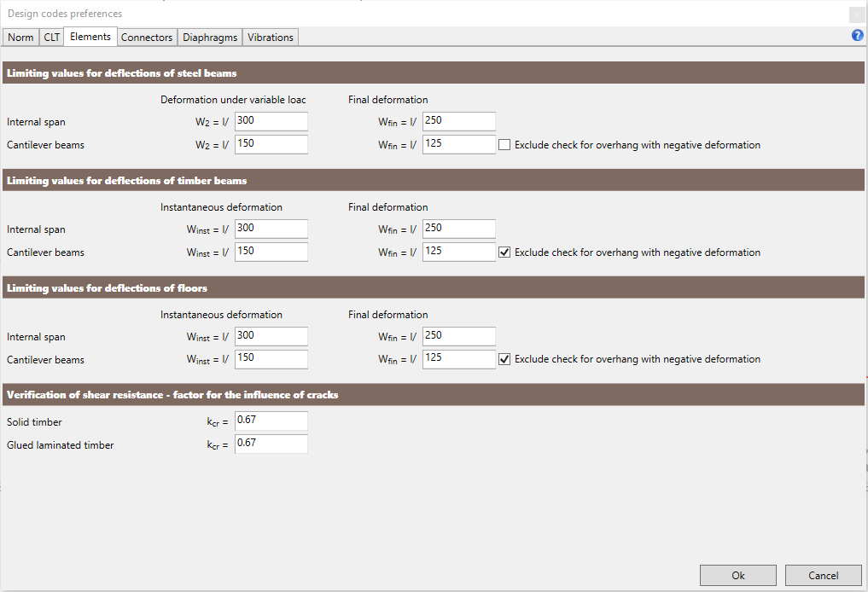Click 'Verification of shear resistance' header
This screenshot has width=868, height=592.
pos(434,394)
